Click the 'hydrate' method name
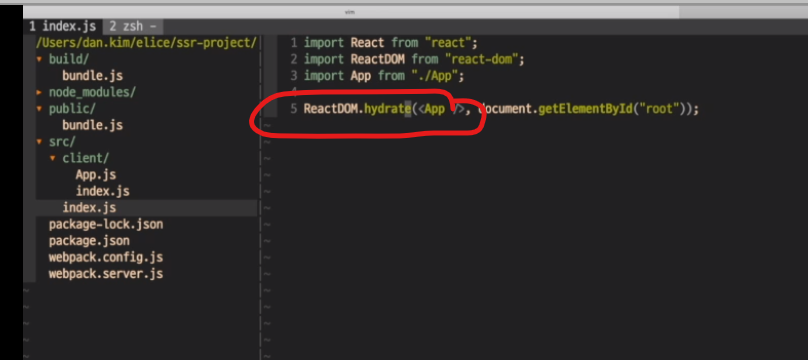Image resolution: width=808 pixels, height=360 pixels. click(388, 109)
